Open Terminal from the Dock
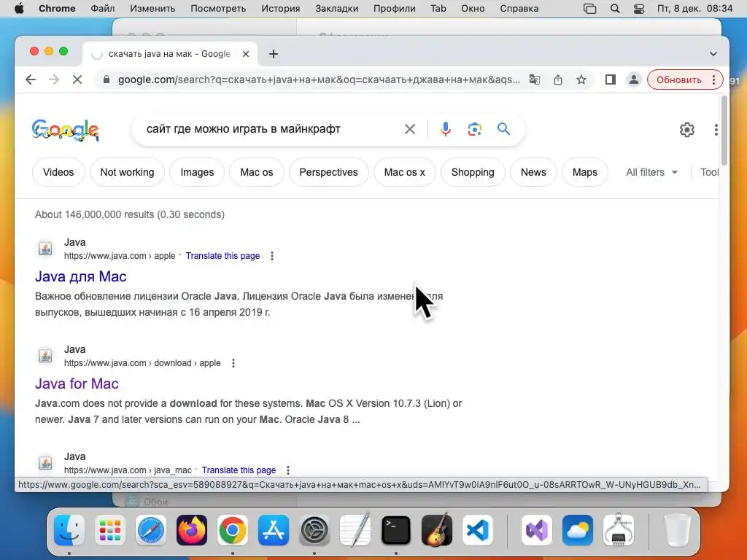 coord(396,530)
